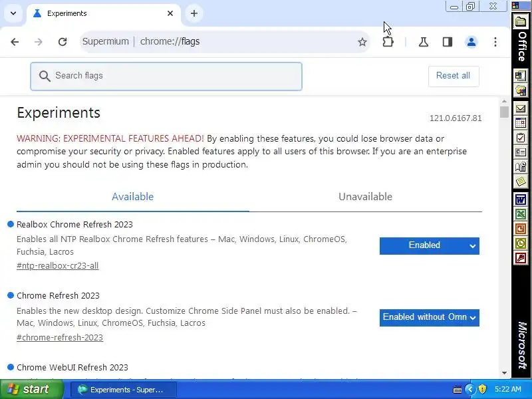The height and width of the screenshot is (399, 532).
Task: Open the Windows start menu
Action: click(x=31, y=389)
